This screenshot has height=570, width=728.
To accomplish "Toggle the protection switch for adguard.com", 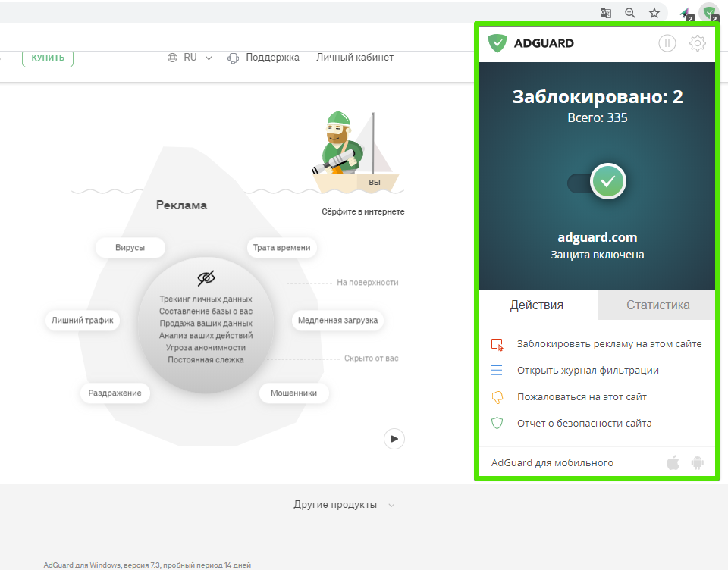I will 597,181.
